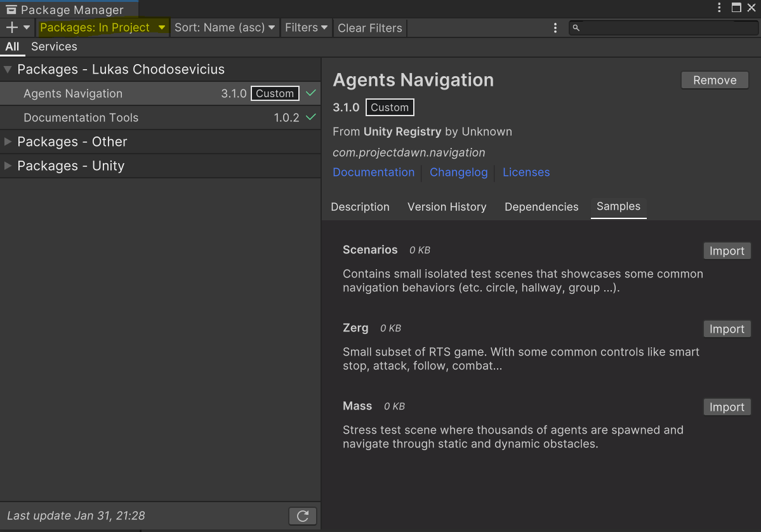
Task: Collapse the Packages - Lukas Chodosevicius group
Action: [x=8, y=69]
